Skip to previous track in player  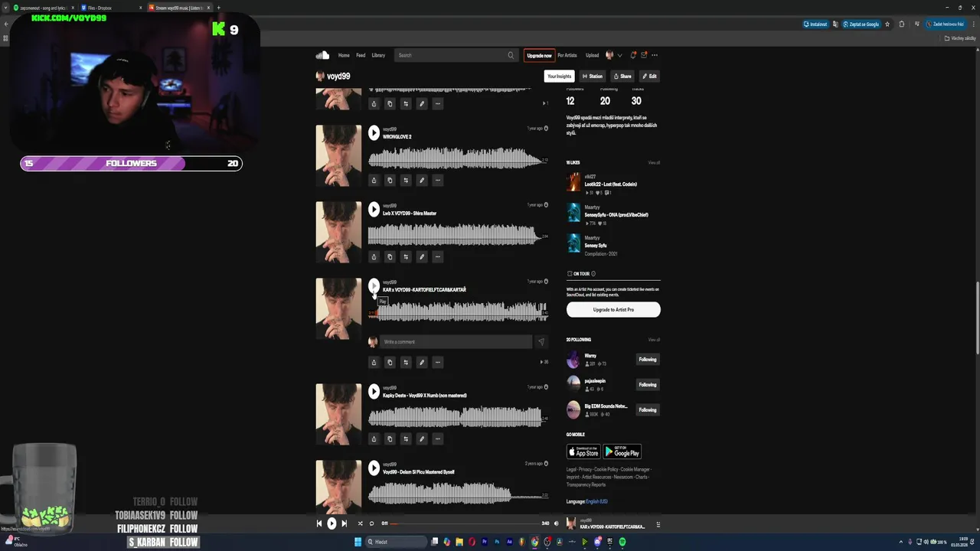319,523
